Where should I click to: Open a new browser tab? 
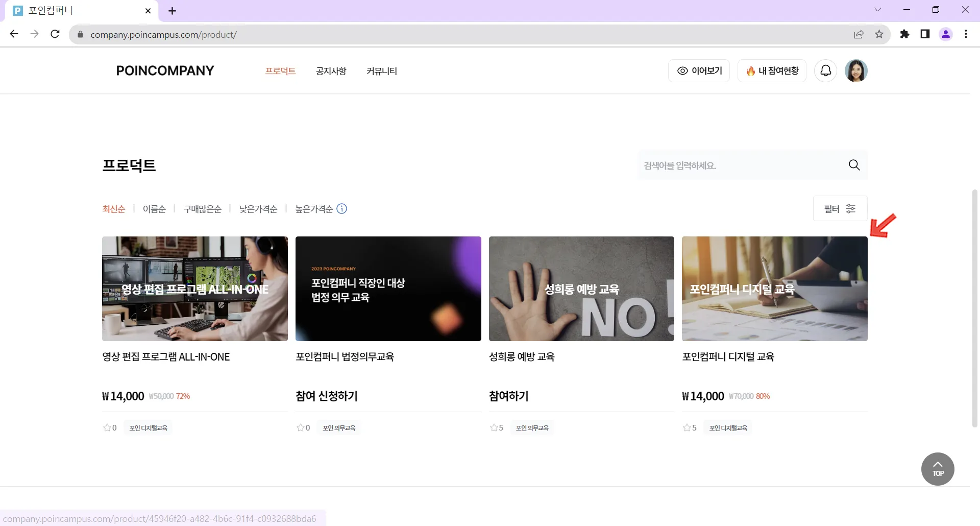tap(172, 11)
